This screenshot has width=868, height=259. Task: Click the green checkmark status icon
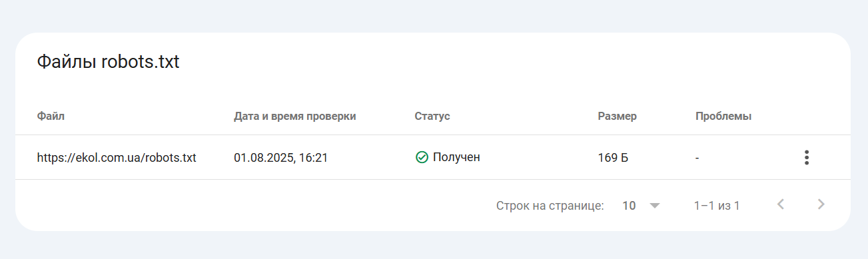[x=422, y=158]
